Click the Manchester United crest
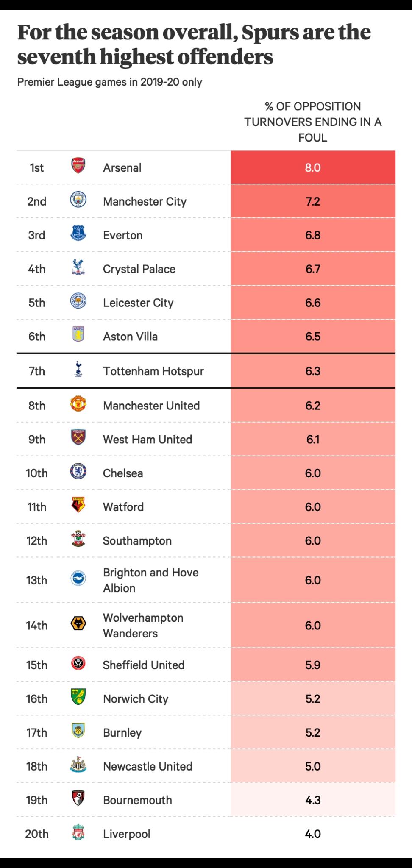 tap(78, 404)
